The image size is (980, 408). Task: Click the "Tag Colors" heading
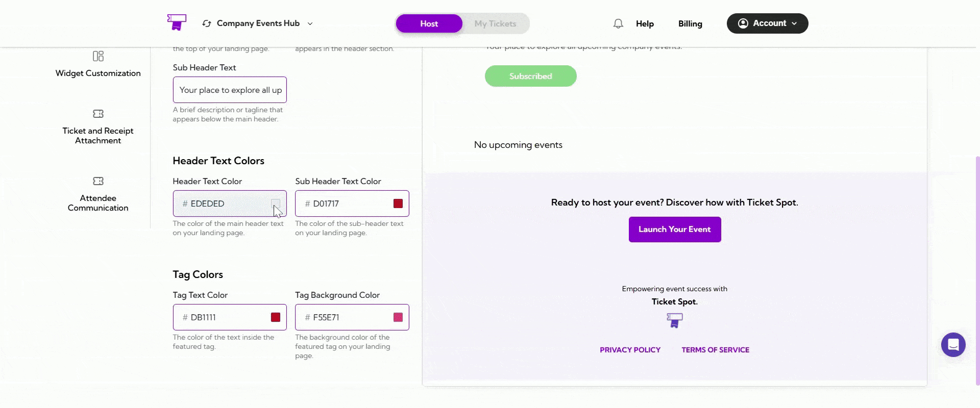(x=198, y=274)
